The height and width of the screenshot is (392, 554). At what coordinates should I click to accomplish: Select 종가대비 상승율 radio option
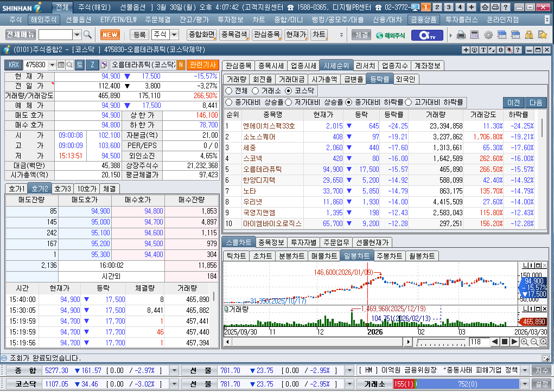(228, 102)
